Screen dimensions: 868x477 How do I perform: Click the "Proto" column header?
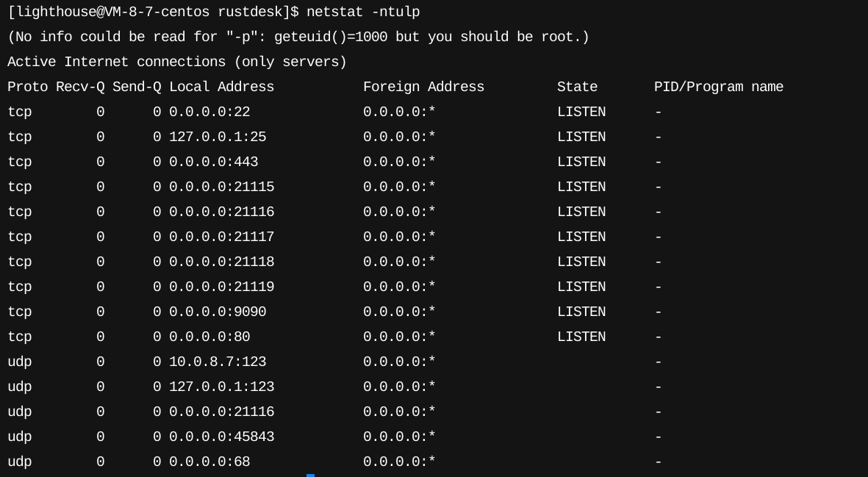[27, 87]
